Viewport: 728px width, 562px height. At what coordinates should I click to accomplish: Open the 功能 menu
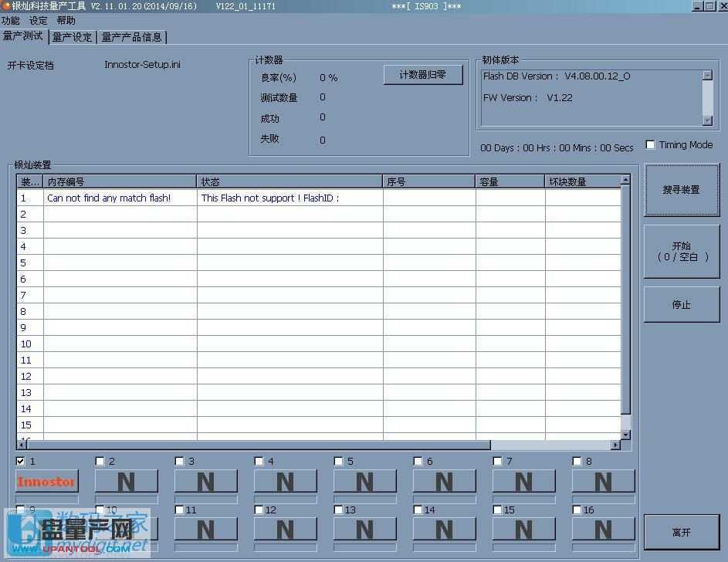(11, 21)
